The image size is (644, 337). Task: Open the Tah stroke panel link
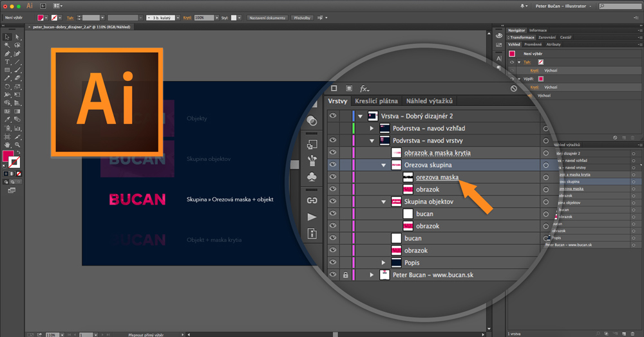(x=70, y=18)
